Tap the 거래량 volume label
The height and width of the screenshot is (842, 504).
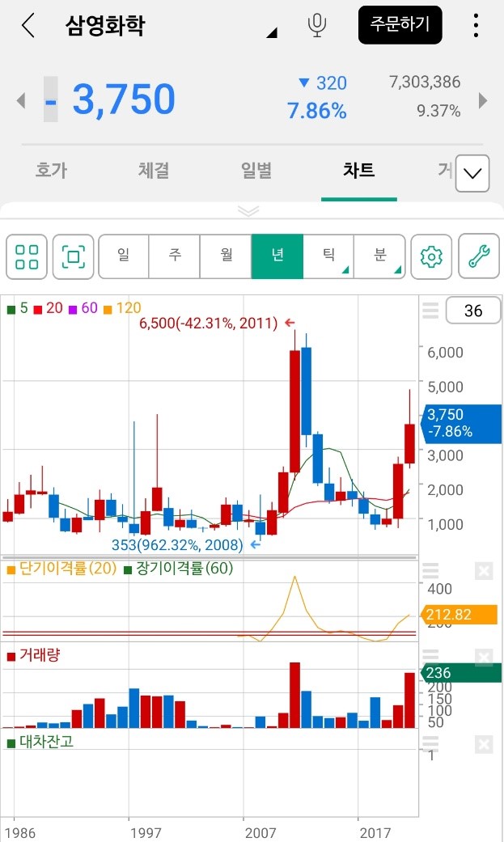pos(33,655)
